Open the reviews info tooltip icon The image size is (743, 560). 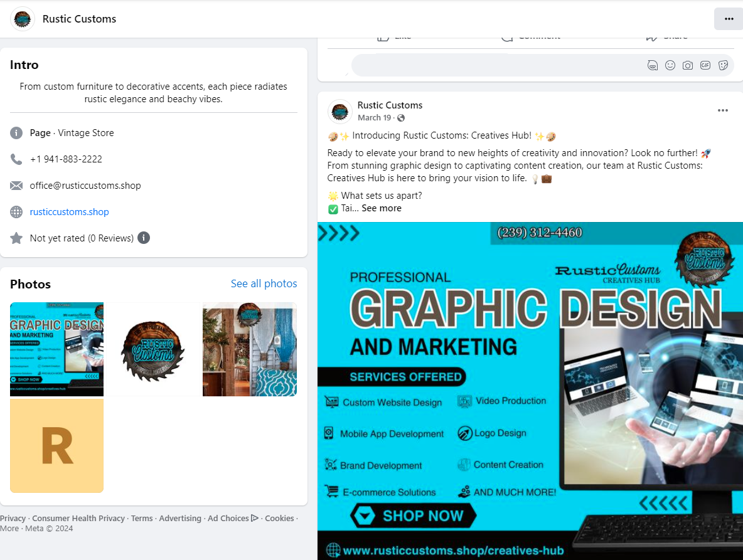coord(144,238)
